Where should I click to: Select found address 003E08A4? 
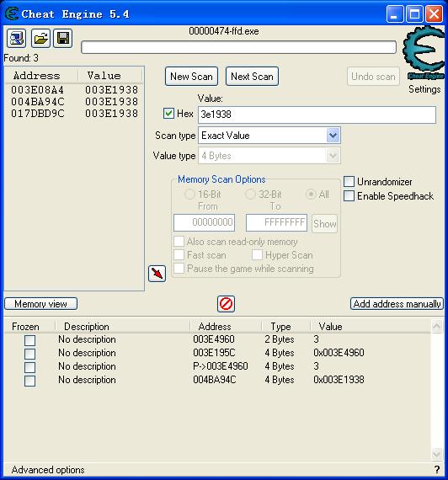pyautogui.click(x=37, y=90)
